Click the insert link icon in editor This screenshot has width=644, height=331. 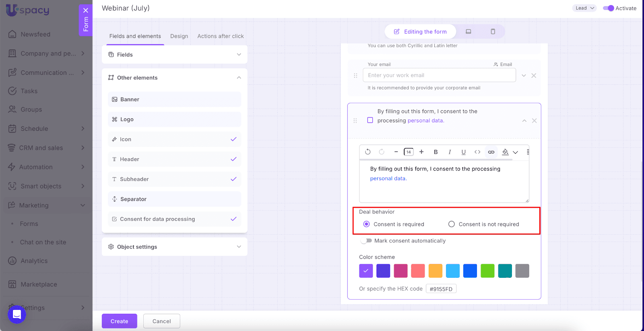(x=491, y=152)
